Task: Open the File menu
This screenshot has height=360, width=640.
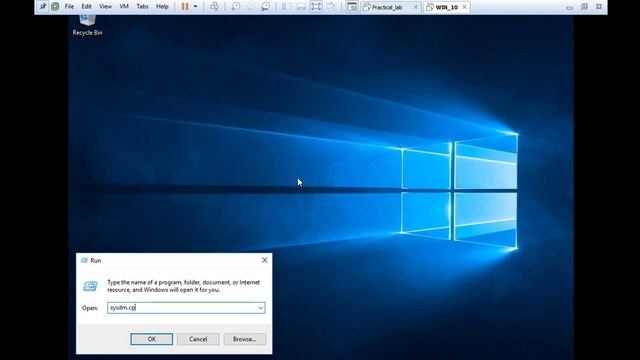Action: tap(69, 7)
